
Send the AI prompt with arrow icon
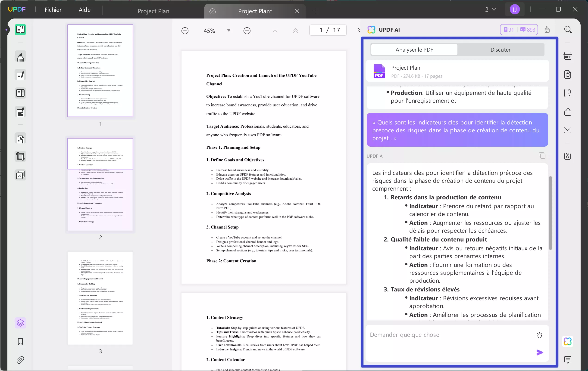pos(539,352)
